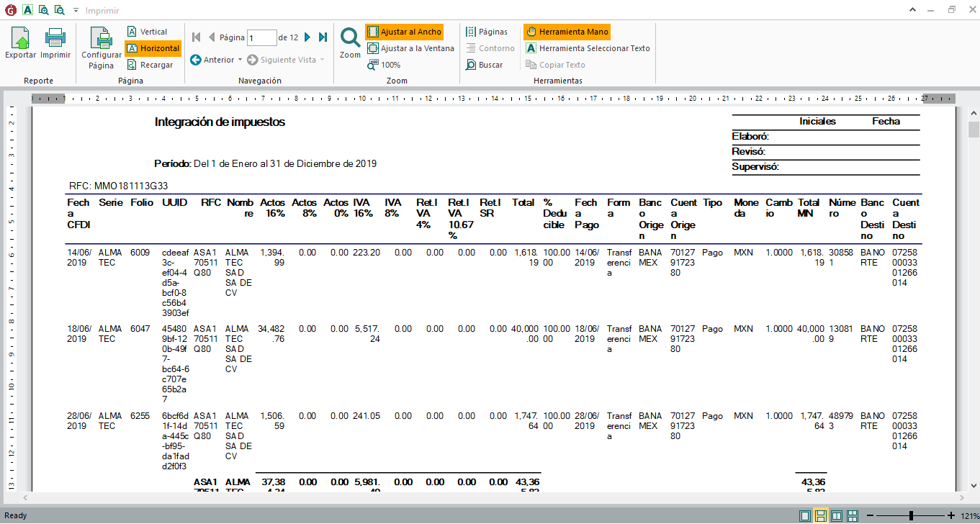The height and width of the screenshot is (524, 980).
Task: Jump to the last page
Action: [323, 37]
